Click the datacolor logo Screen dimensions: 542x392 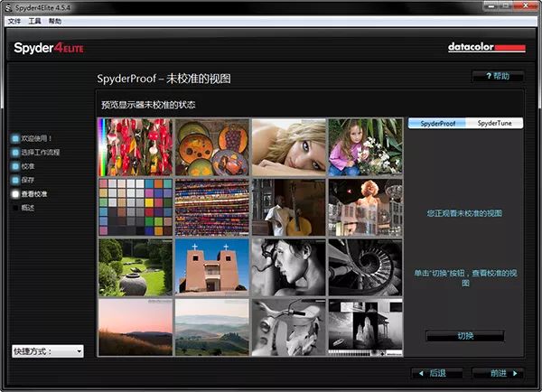pyautogui.click(x=484, y=47)
